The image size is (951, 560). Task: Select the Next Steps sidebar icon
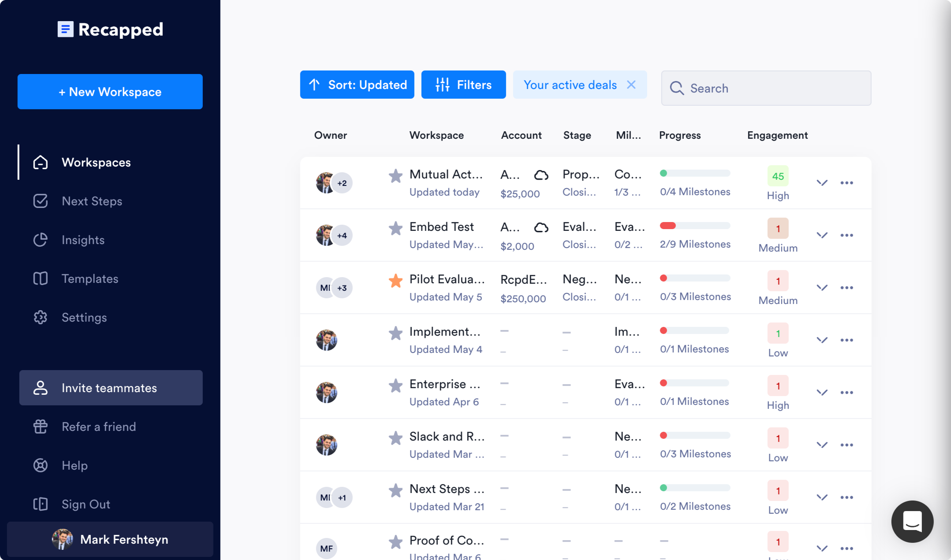pos(40,201)
